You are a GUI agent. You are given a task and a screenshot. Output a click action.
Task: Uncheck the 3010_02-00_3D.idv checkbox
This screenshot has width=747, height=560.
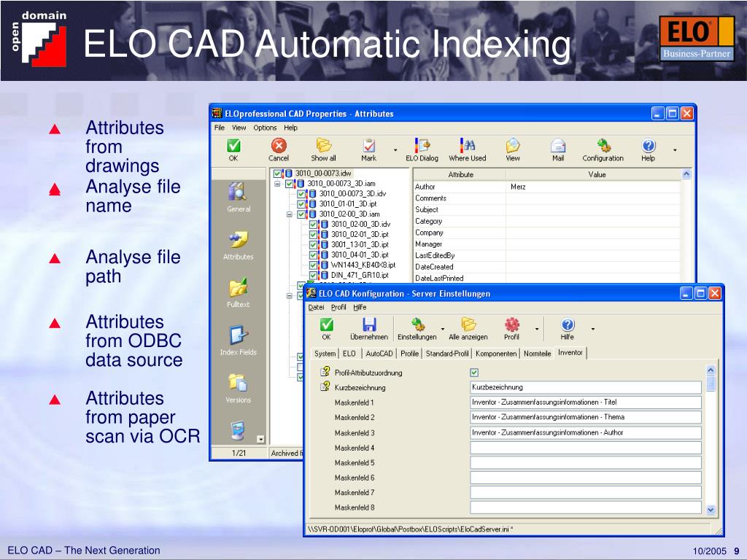click(314, 225)
